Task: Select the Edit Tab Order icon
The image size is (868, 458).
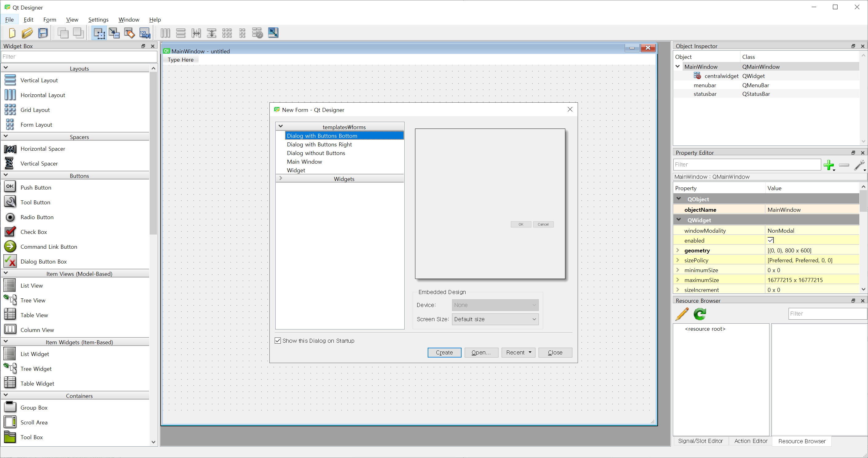Action: pyautogui.click(x=145, y=33)
